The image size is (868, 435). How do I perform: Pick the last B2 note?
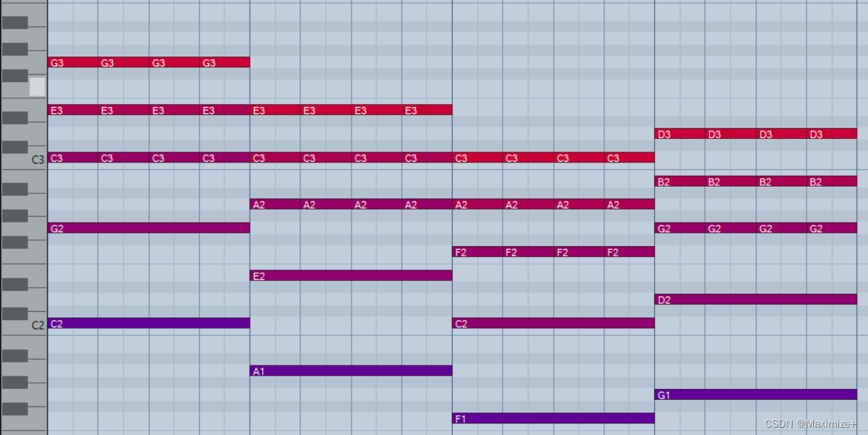[831, 181]
